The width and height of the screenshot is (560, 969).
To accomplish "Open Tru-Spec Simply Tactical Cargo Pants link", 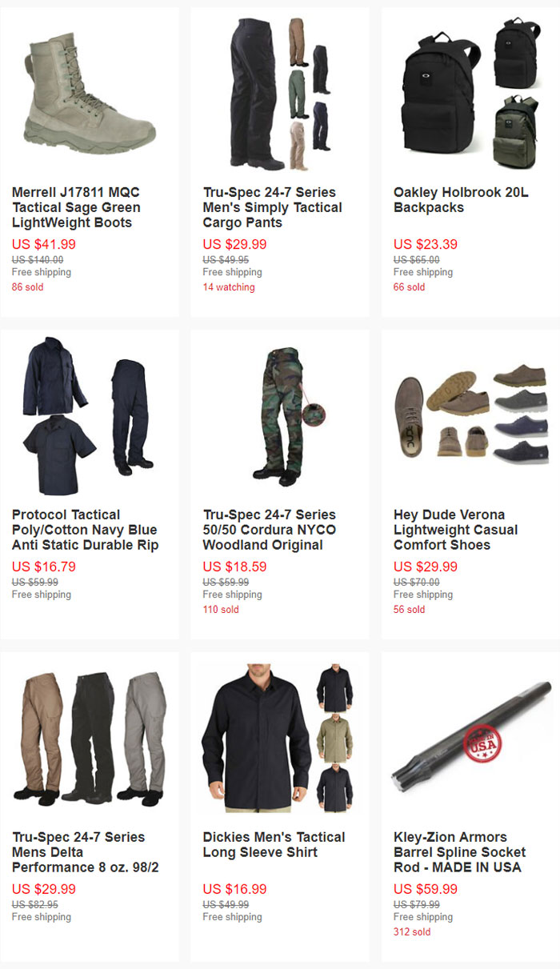I will [x=273, y=207].
